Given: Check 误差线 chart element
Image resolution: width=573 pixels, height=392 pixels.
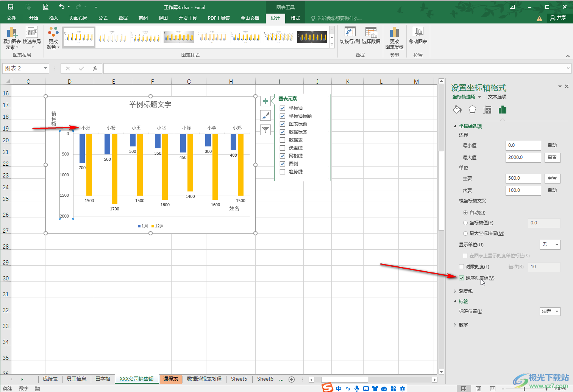Looking at the screenshot, I should click(x=283, y=148).
